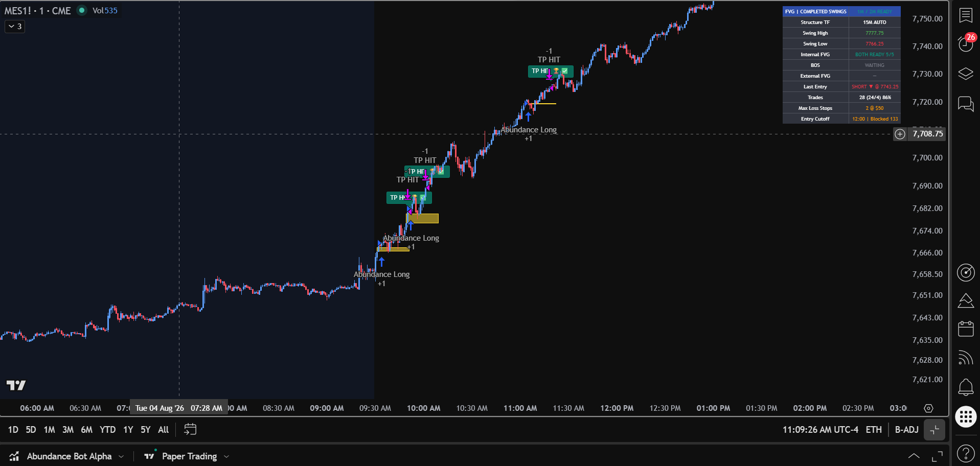
Task: Maximize the bottom panel icon
Action: coord(937,456)
